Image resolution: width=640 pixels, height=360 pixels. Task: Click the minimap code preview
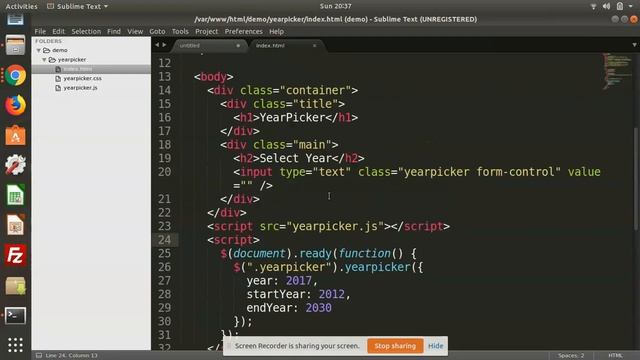click(x=617, y=71)
